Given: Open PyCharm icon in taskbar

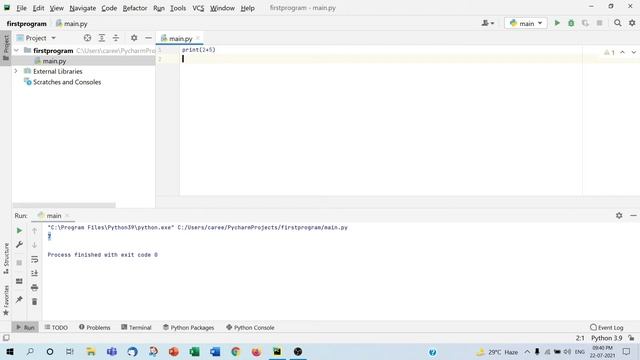Looking at the screenshot, I should tap(277, 351).
